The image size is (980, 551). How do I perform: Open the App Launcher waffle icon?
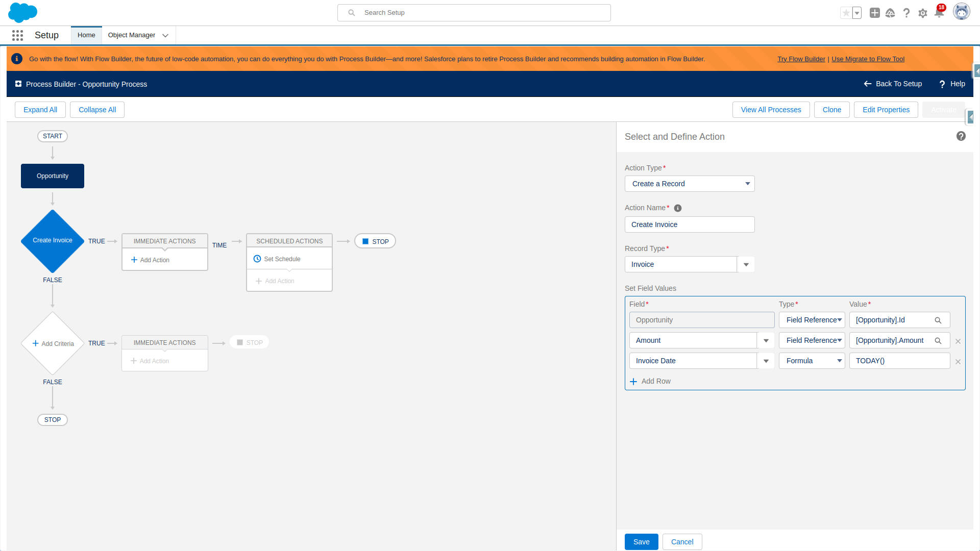tap(17, 35)
